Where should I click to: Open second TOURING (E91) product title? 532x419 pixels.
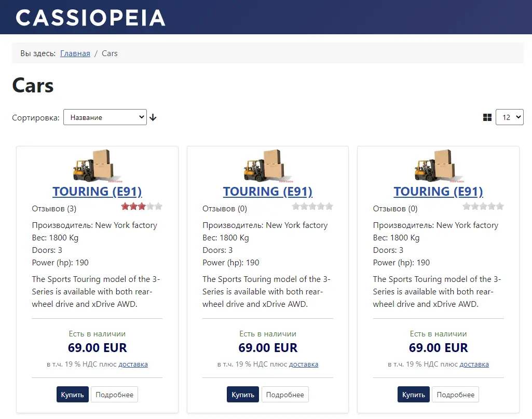coord(268,192)
